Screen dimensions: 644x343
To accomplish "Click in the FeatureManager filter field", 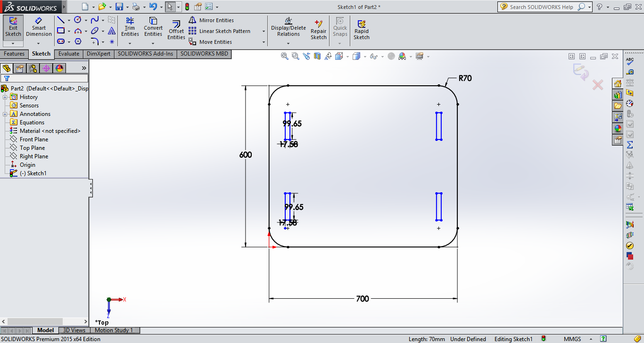I will coord(44,79).
